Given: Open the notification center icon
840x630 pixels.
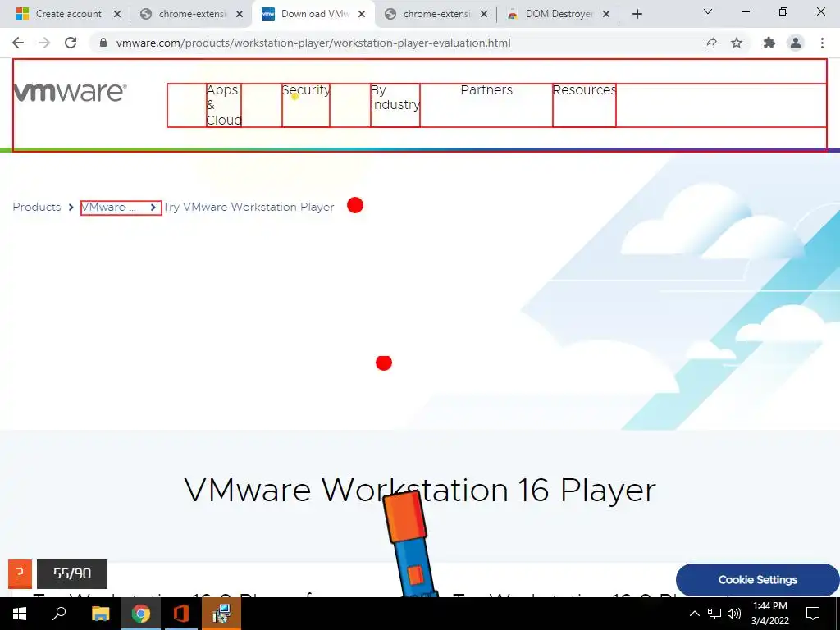Looking at the screenshot, I should [813, 614].
